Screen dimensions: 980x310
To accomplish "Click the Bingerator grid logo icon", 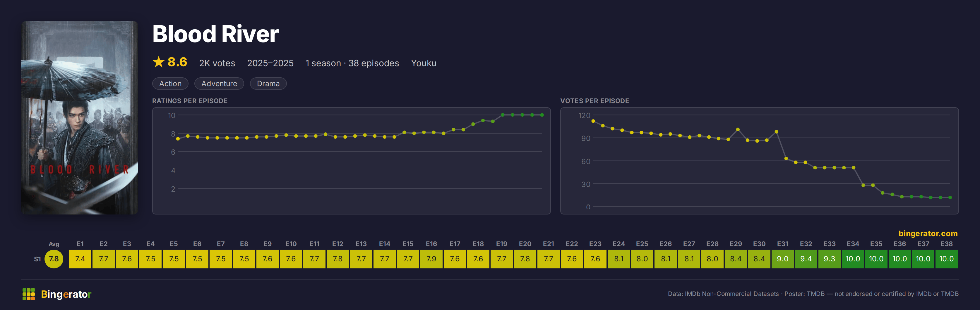I will click(28, 294).
